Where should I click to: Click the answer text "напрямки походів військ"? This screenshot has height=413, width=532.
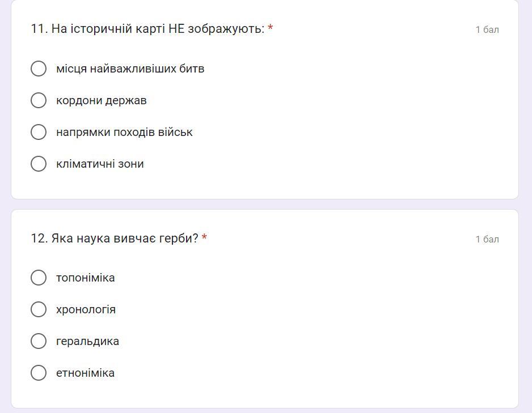coord(124,132)
